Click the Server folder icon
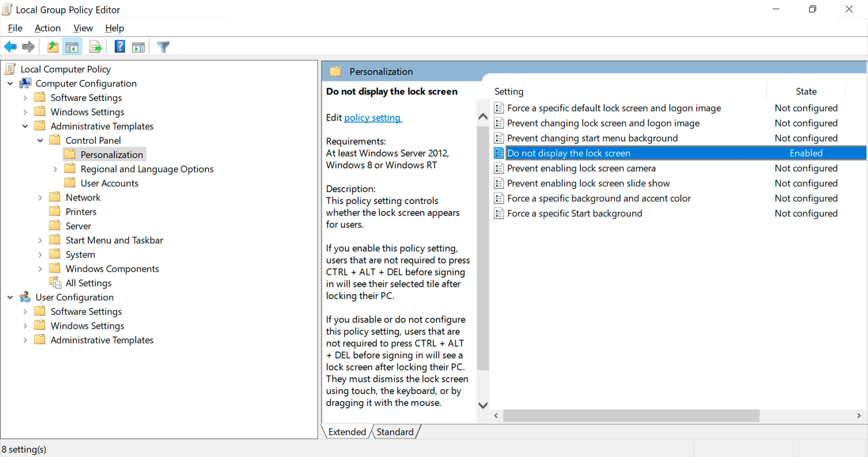868x457 pixels. 55,225
